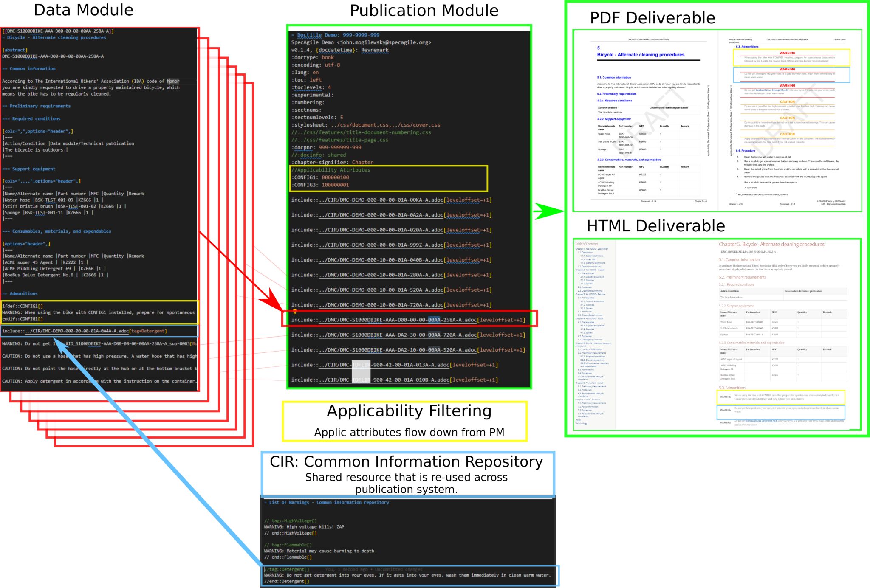Click the ":CONFIG3: 100000001" attribute line
Screen dimensions: 870x588
[x=321, y=185]
